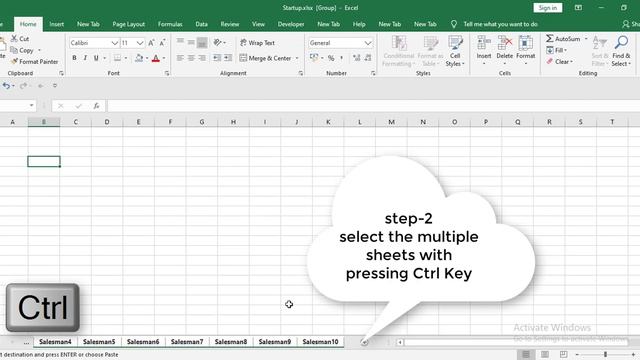The height and width of the screenshot is (360, 640).
Task: Expand the AutoSum dropdown arrow
Action: pos(586,39)
